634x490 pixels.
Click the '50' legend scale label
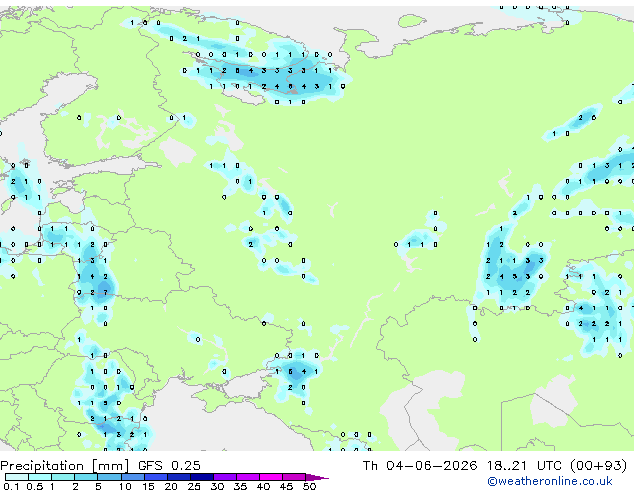tap(310, 486)
